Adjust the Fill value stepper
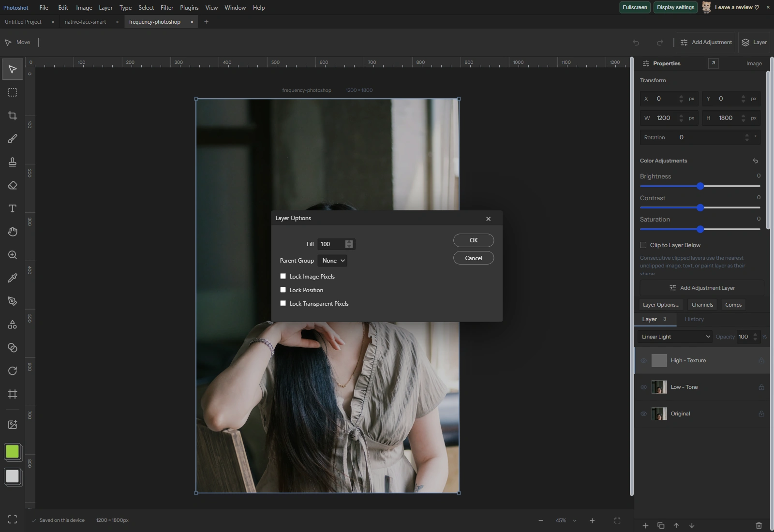This screenshot has height=532, width=774. pyautogui.click(x=349, y=244)
